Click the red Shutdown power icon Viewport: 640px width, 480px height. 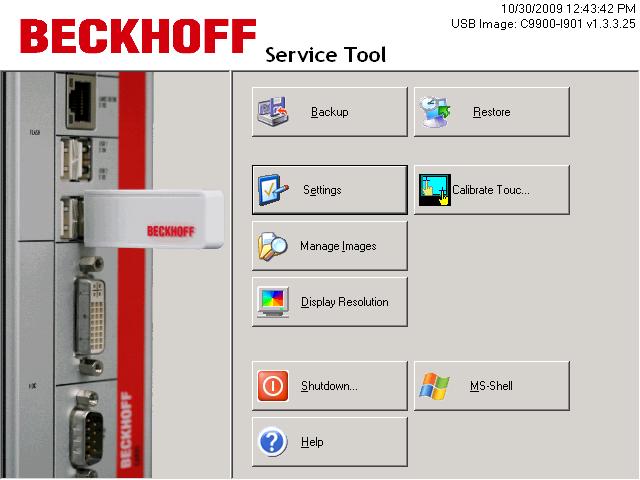(273, 386)
